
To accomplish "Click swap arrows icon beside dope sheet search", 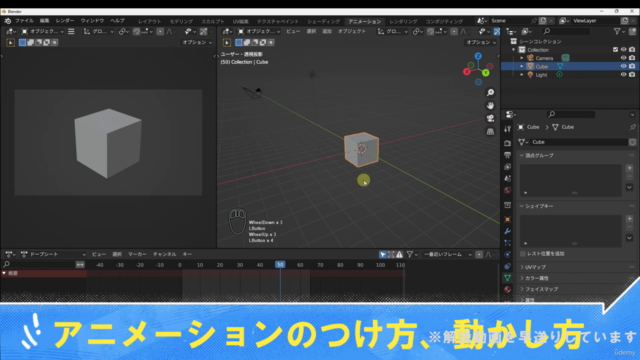I will pyautogui.click(x=80, y=264).
